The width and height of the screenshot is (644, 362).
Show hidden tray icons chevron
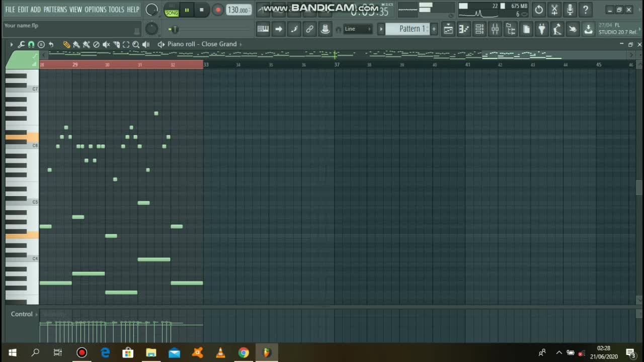click(559, 352)
